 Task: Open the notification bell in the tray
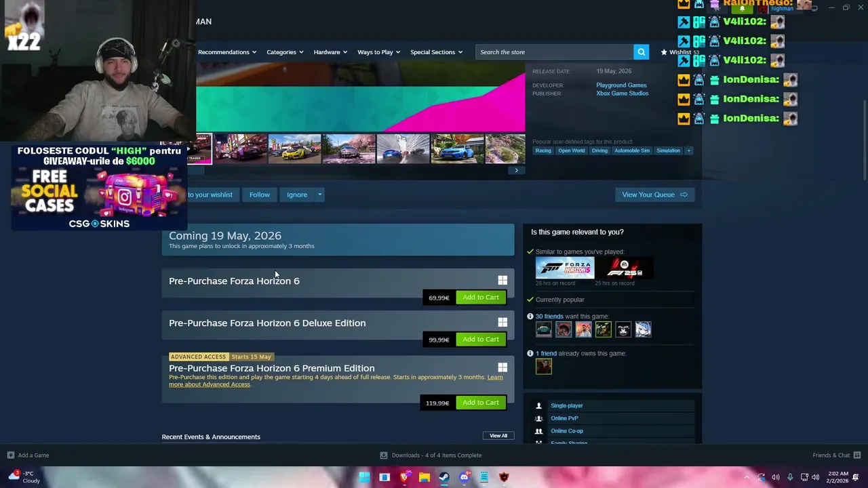(856, 477)
